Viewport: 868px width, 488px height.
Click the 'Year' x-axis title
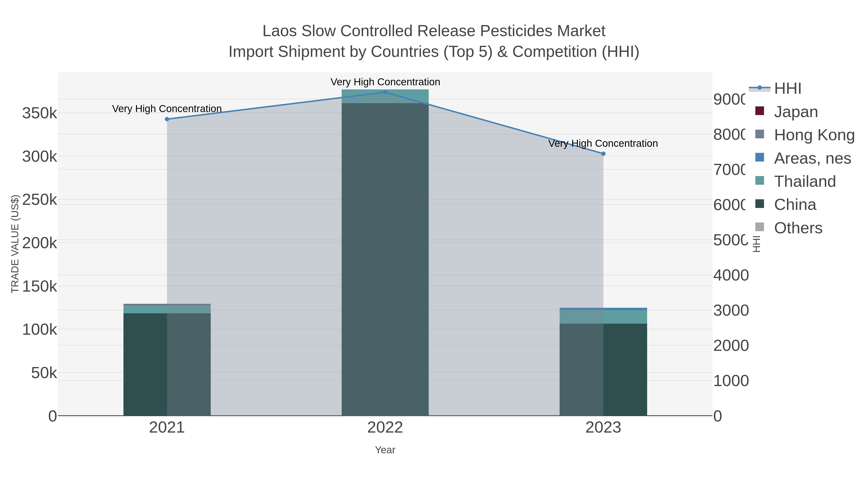(385, 450)
